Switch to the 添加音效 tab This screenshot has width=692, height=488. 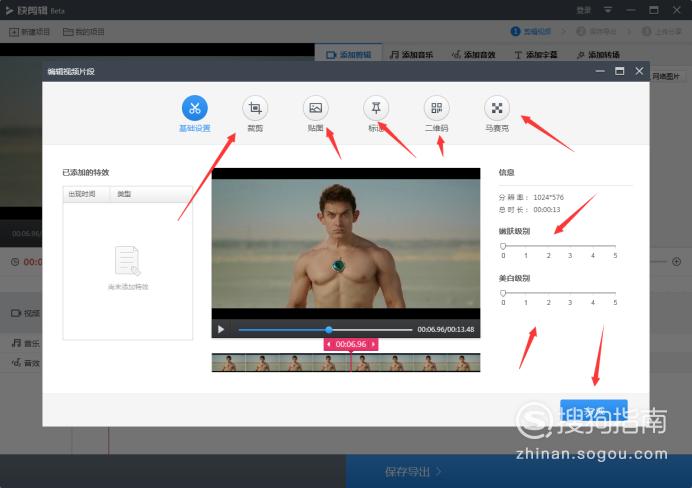(x=474, y=55)
